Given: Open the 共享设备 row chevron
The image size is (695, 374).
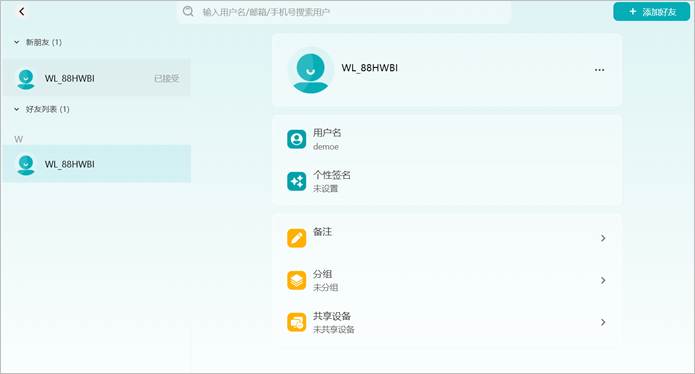Looking at the screenshot, I should point(603,322).
